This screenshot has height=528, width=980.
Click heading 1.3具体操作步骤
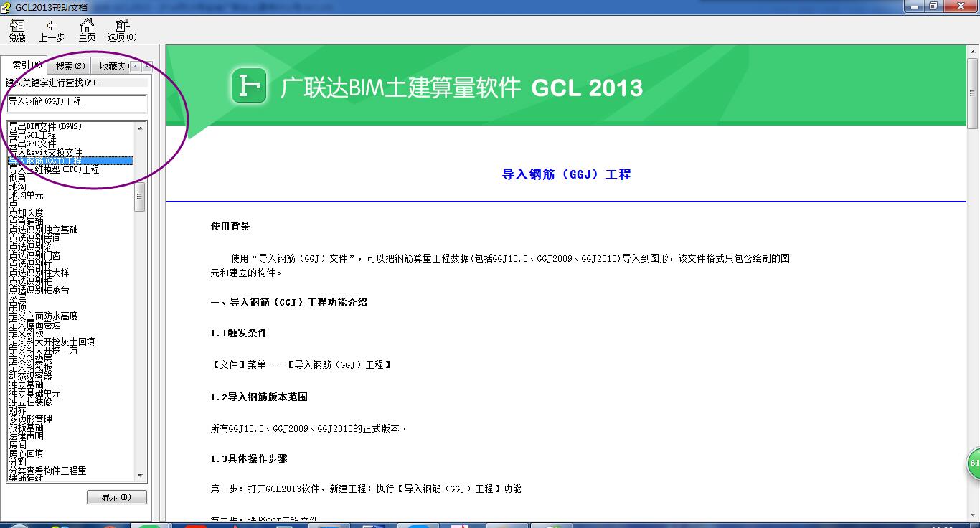coord(249,458)
